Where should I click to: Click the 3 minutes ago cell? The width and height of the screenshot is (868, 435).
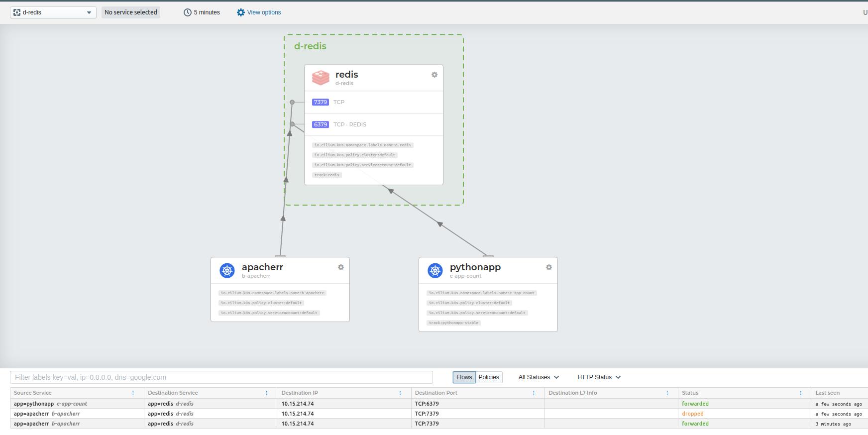tap(840, 424)
